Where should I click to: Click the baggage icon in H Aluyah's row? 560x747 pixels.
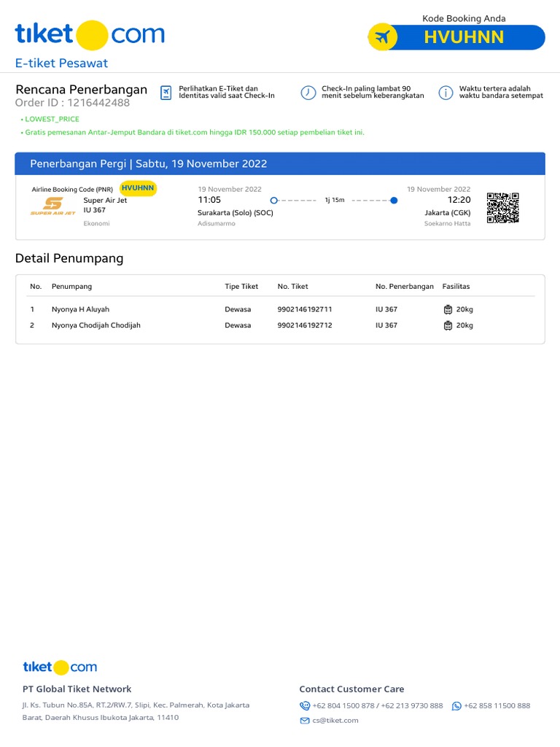pos(448,309)
